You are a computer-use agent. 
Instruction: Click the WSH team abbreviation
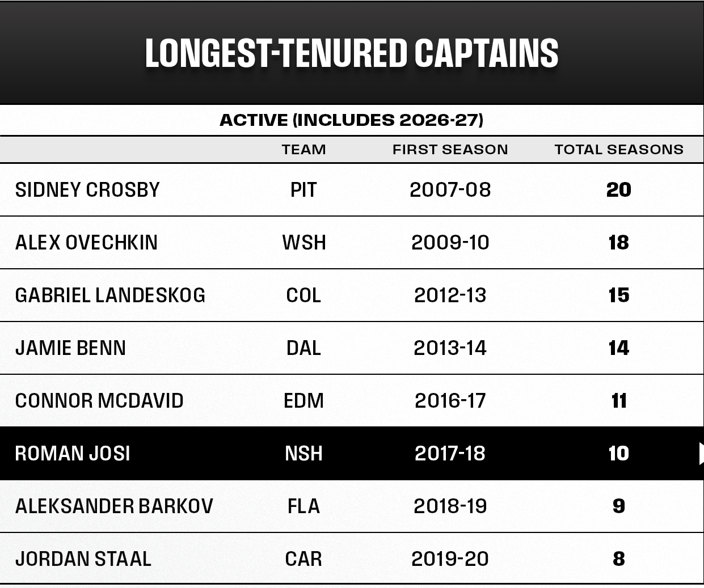[x=304, y=243]
